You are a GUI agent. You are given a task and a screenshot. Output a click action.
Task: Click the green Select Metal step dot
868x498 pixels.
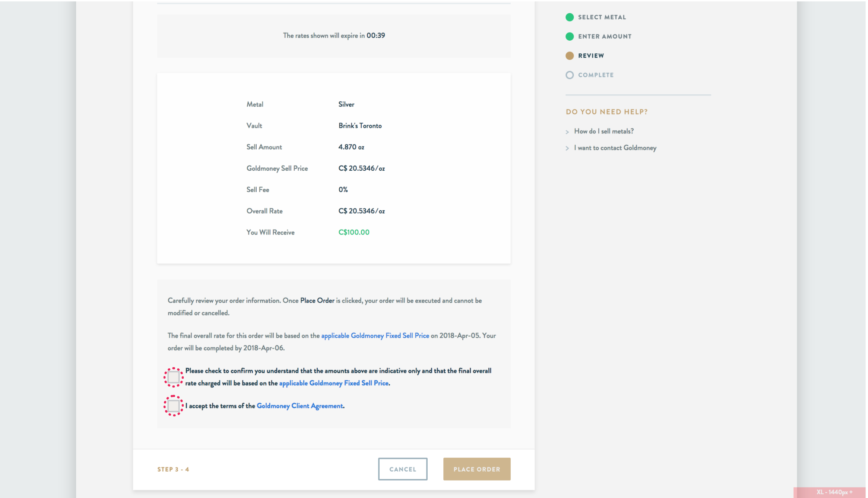coord(570,17)
